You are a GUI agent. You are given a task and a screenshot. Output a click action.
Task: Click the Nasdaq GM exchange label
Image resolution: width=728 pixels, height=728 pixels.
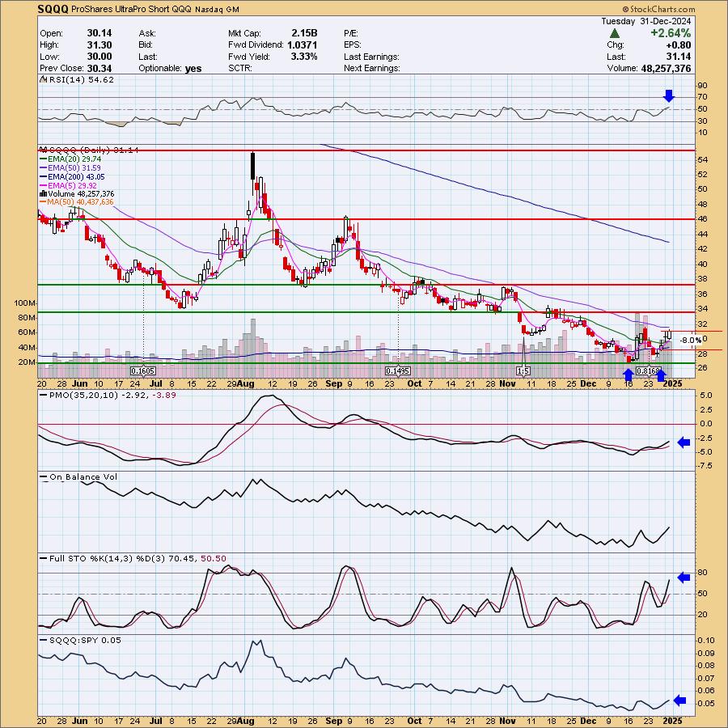click(217, 9)
